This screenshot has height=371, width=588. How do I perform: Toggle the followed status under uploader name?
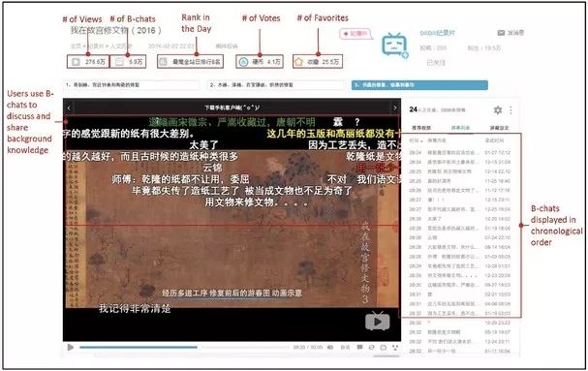pyautogui.click(x=436, y=63)
